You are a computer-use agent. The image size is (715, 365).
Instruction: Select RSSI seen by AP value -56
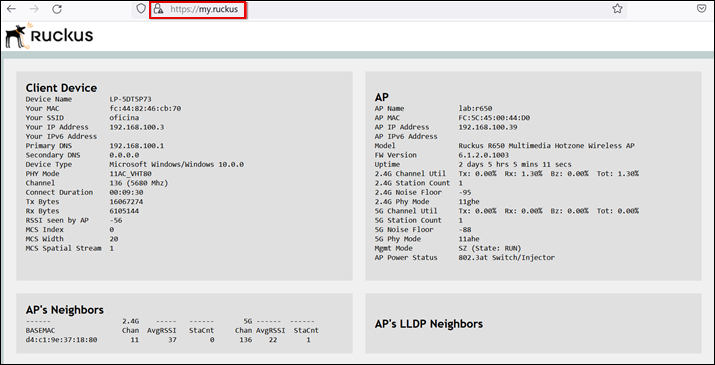(116, 220)
